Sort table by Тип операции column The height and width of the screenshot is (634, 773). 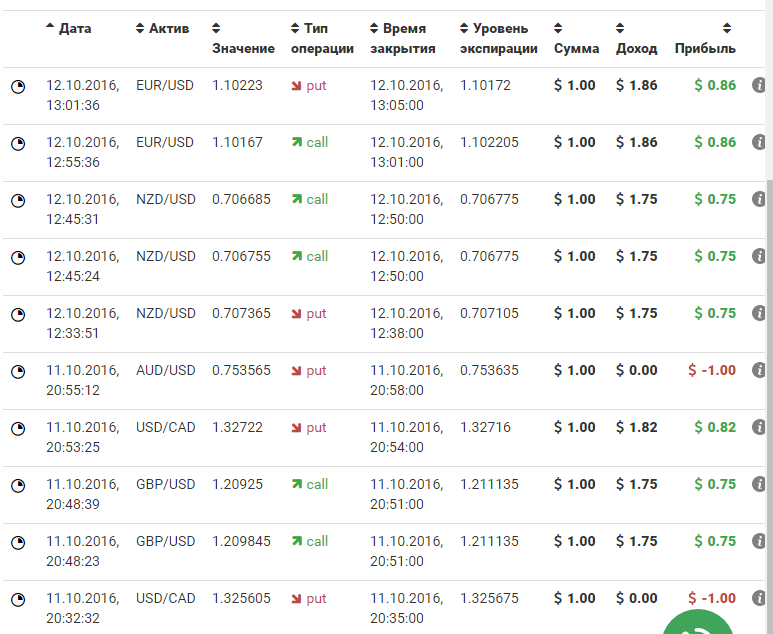(322, 38)
